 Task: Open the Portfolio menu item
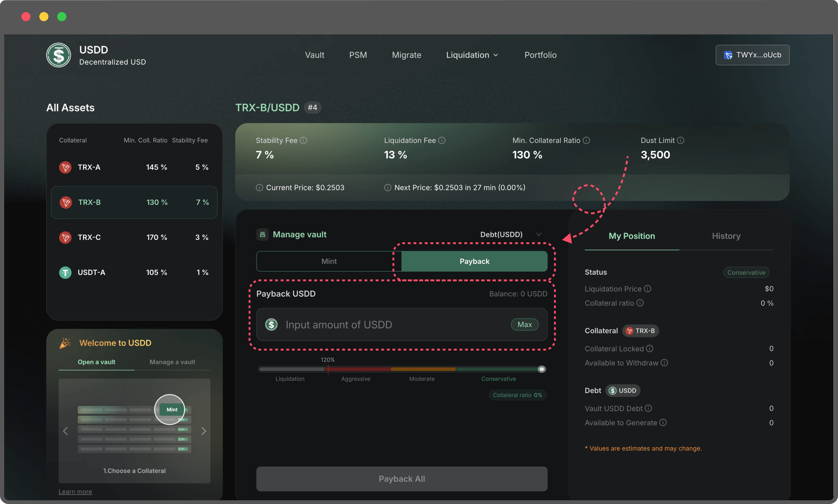[540, 55]
